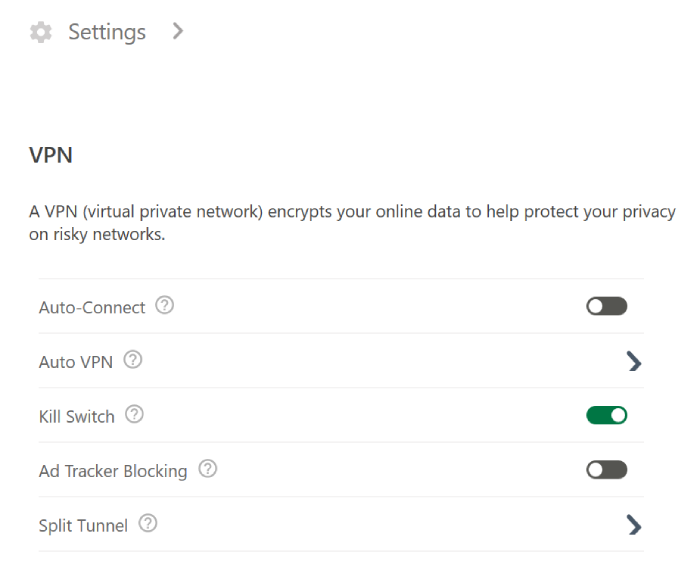Enable the Auto-Connect toggle
This screenshot has width=700, height=580.
606,307
